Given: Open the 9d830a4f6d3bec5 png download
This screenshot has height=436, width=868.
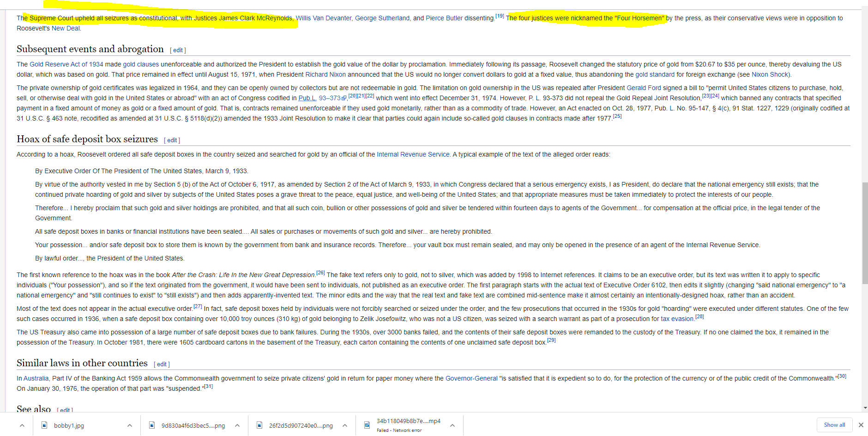Looking at the screenshot, I should [x=193, y=425].
